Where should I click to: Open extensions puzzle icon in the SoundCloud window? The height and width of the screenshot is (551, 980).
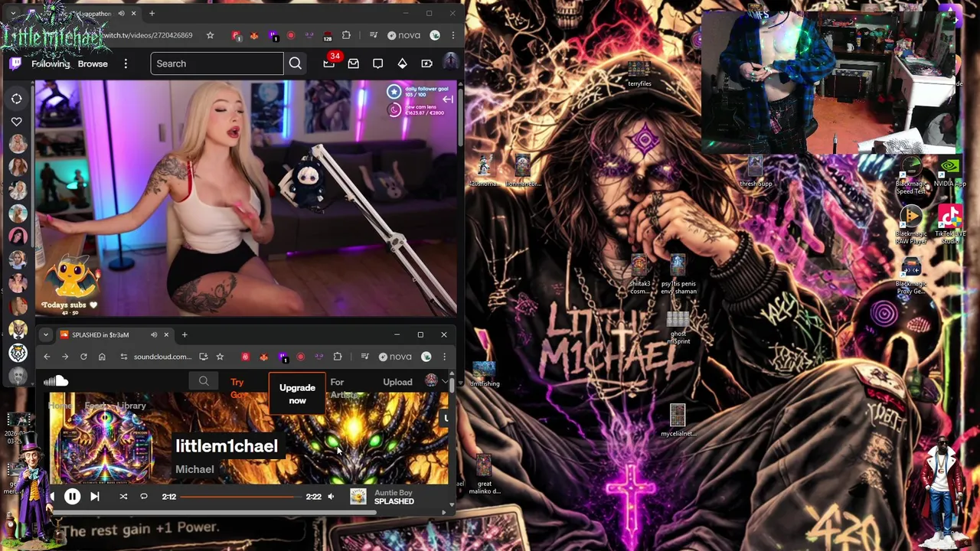point(337,357)
